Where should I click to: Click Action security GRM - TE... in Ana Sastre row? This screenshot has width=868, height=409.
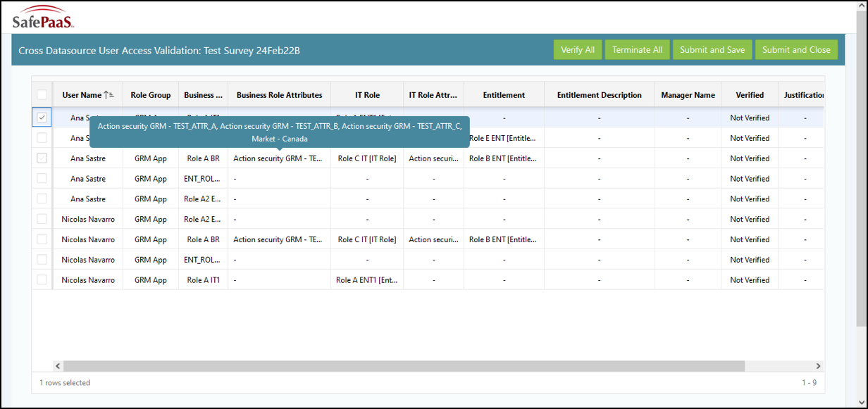tap(278, 159)
